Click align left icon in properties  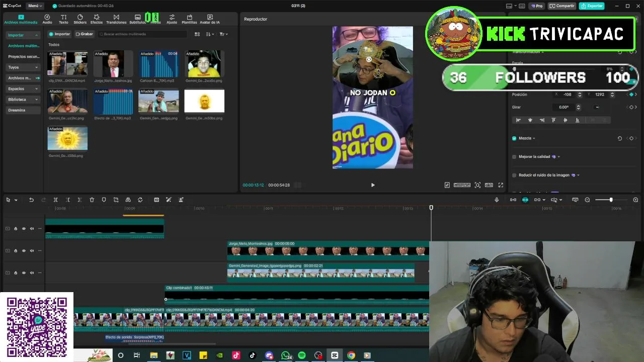click(518, 120)
